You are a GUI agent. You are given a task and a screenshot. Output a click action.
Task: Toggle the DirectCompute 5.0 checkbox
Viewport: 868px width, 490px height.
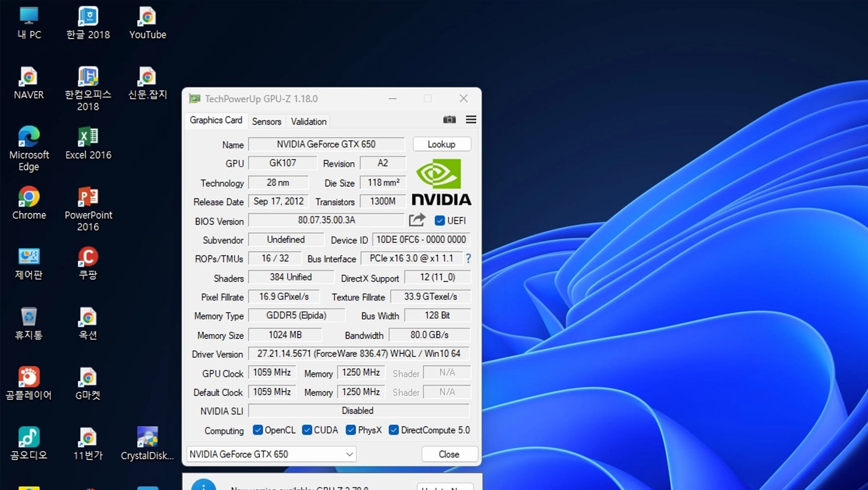[x=394, y=430]
